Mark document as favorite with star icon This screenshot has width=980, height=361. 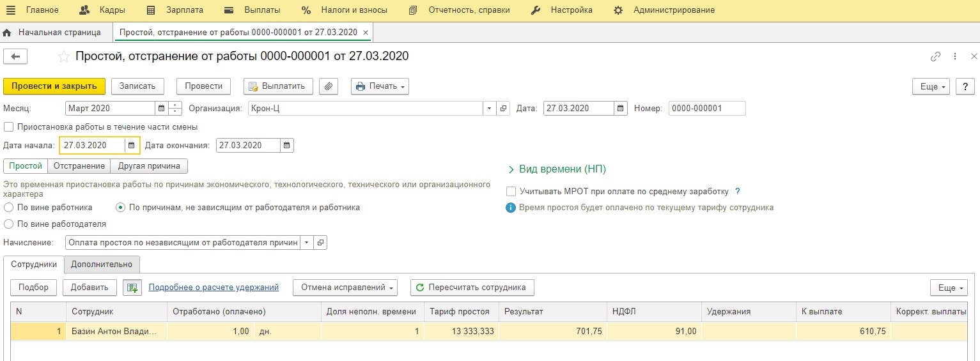point(64,57)
